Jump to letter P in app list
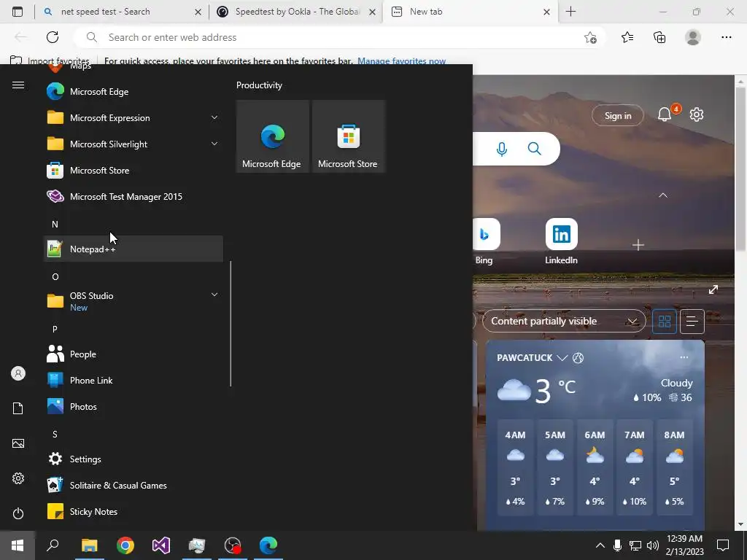 pos(55,329)
